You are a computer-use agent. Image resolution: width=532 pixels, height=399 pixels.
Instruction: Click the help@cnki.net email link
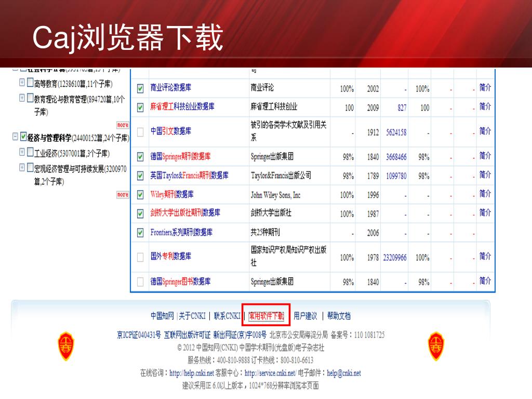coord(344,373)
